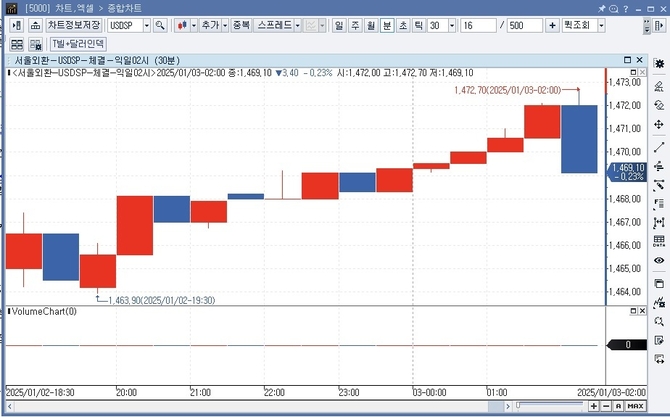Click the 차트정보저장 button
The height and width of the screenshot is (417, 670).
click(x=76, y=24)
